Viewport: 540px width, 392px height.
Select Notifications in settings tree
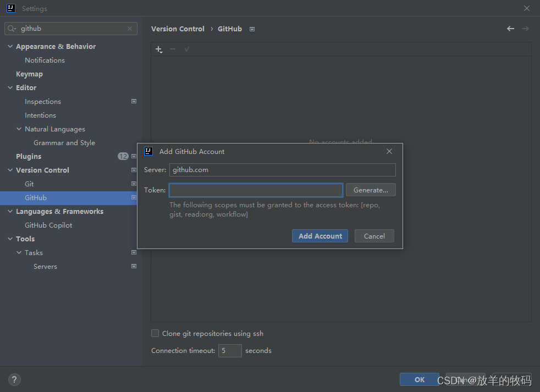(45, 60)
